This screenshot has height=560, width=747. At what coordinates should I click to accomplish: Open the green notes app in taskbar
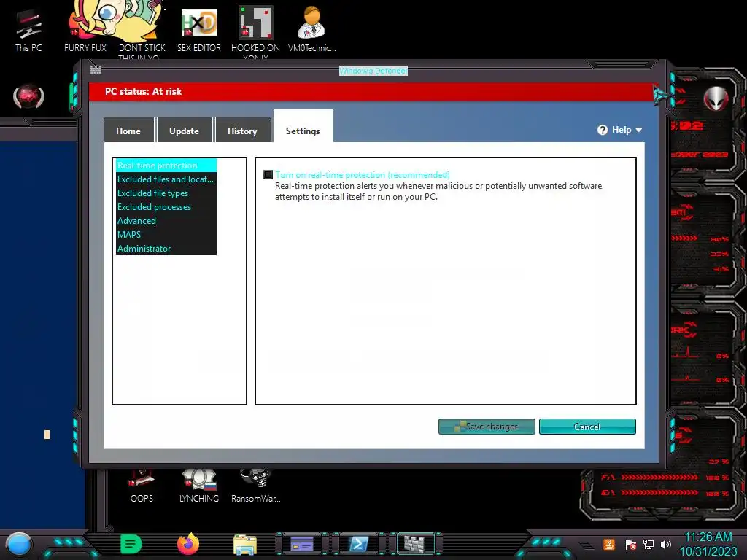(x=131, y=544)
